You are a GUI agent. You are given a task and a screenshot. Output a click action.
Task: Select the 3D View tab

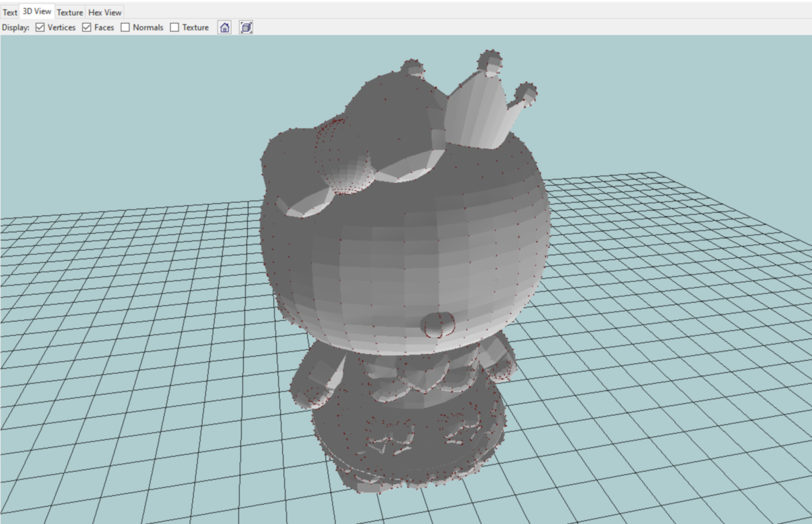point(37,11)
